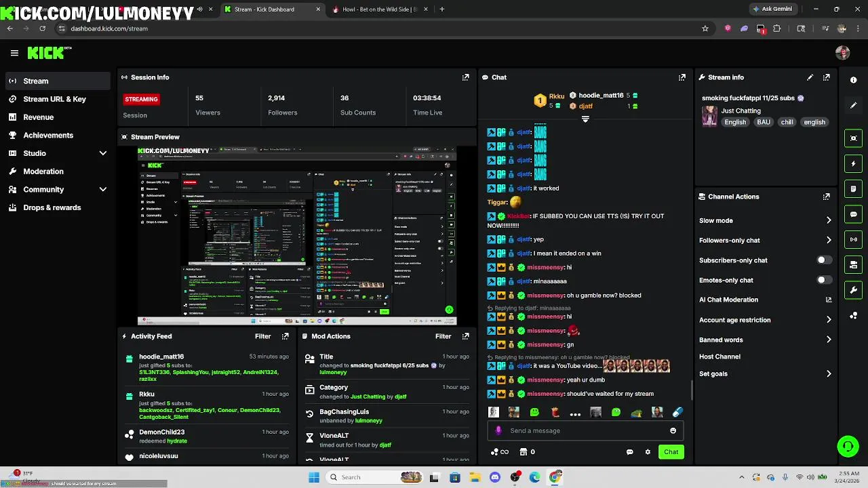Toggle the wrench widget icon in sidebar
Screen dimensions: 868x488
(853, 290)
